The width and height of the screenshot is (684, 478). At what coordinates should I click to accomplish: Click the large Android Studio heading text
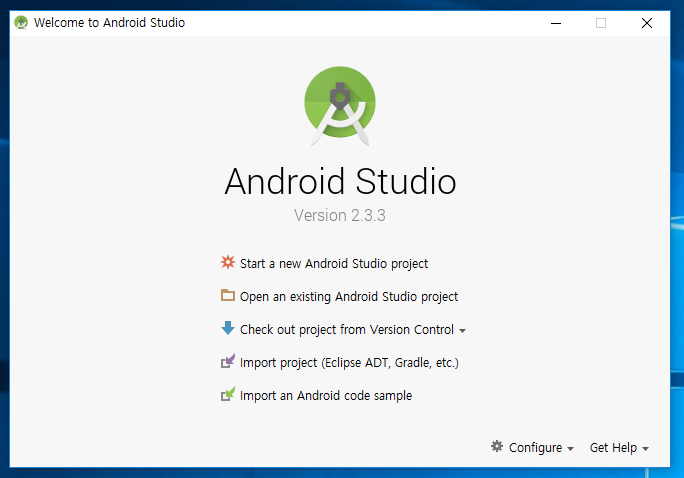(340, 181)
